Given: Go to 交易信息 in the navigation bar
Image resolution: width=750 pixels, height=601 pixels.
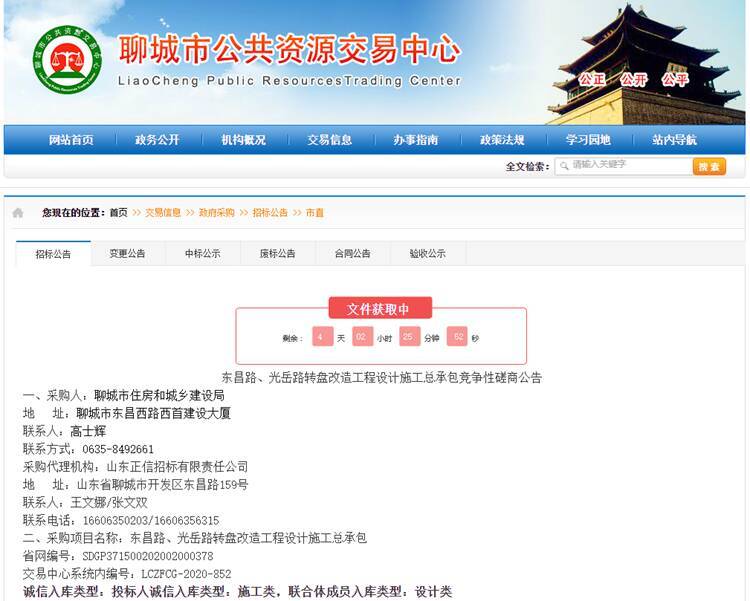Looking at the screenshot, I should 329,140.
